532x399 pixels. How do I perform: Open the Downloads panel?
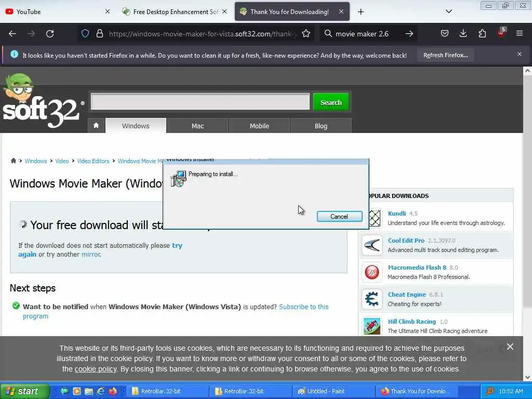point(463,33)
